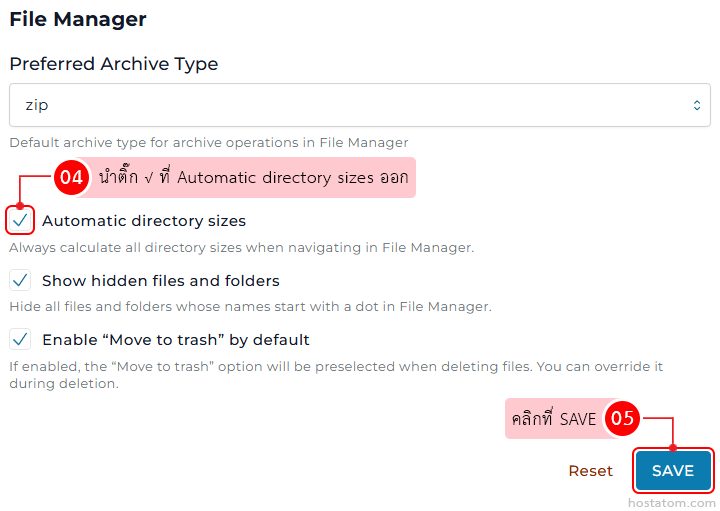Click the Automatic directory sizes label
720x511 pixels.
[144, 221]
